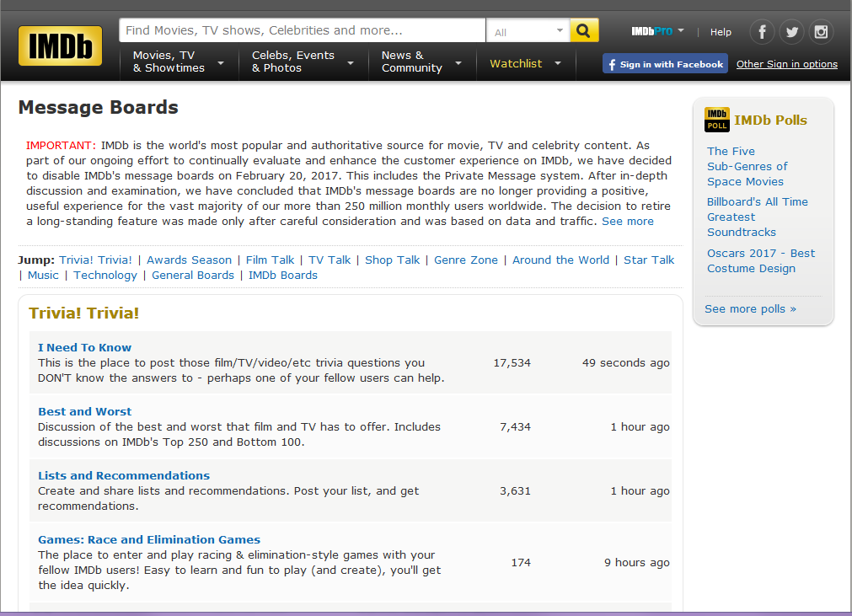The width and height of the screenshot is (852, 616).
Task: Open Oscars 2017 Best Costume Design poll
Action: point(761,260)
